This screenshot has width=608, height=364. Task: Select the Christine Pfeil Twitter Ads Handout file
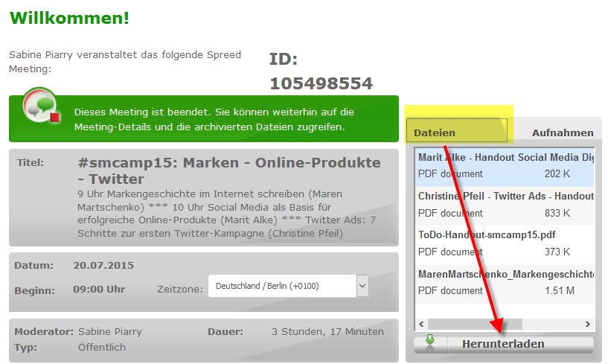(x=505, y=205)
